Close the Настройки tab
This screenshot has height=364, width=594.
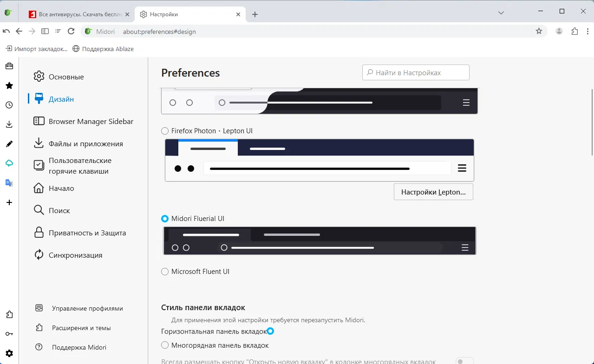point(238,14)
